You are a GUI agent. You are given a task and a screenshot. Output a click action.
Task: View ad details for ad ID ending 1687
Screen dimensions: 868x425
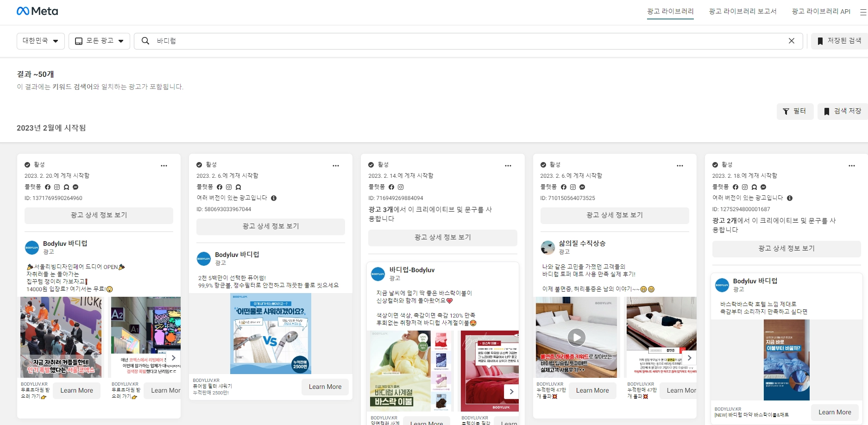786,249
